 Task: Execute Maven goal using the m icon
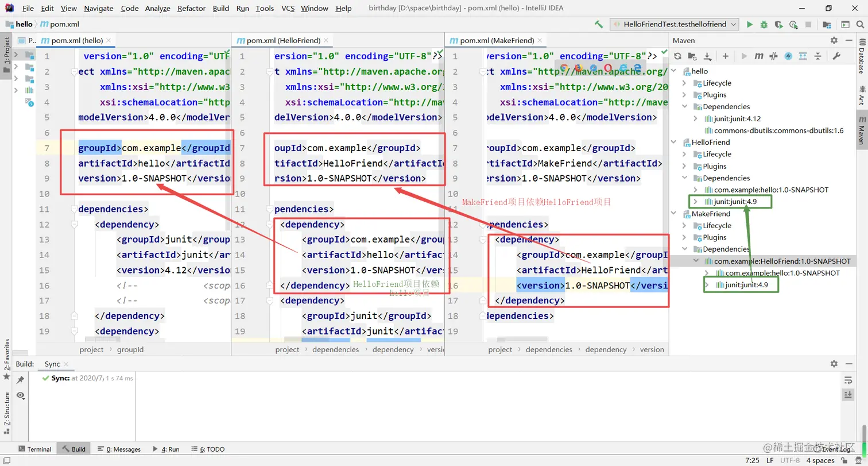pos(759,56)
